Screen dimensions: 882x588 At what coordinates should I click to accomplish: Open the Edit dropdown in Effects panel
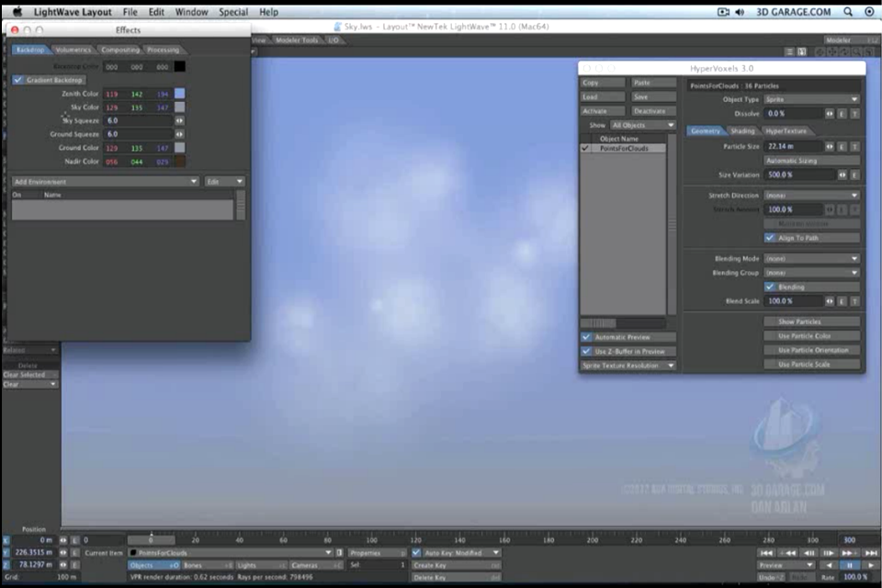coord(224,182)
